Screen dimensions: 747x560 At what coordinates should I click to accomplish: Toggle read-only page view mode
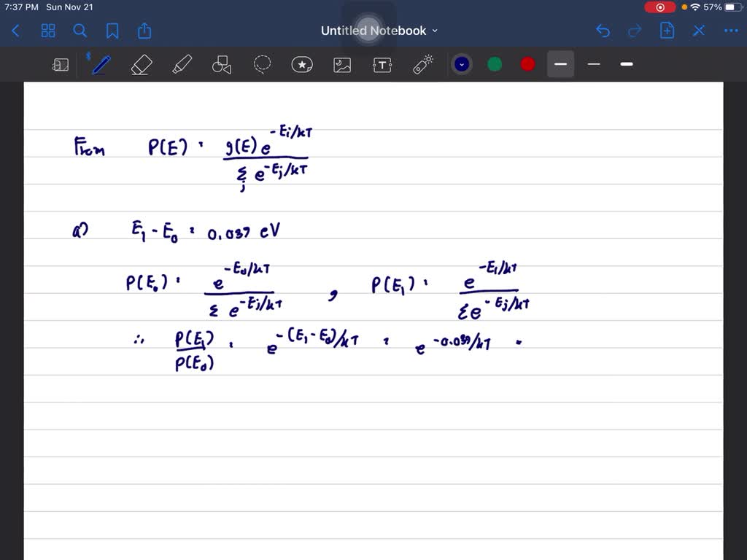(61, 64)
